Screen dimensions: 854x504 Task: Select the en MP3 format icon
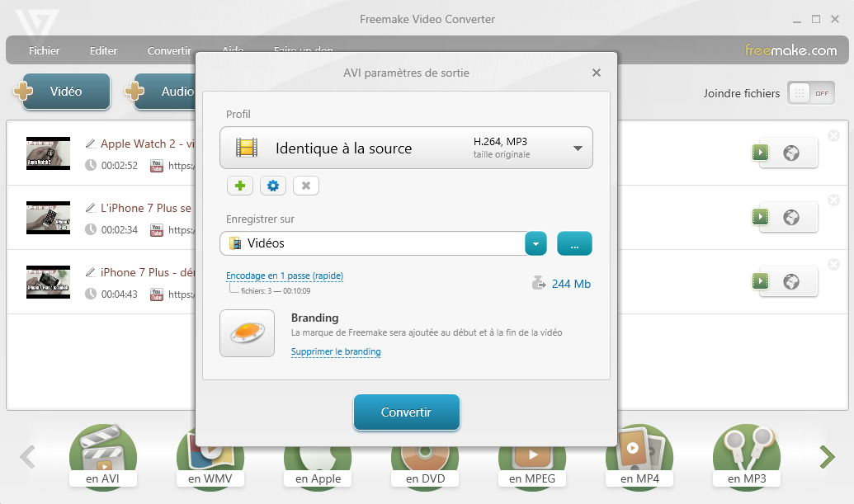(745, 456)
